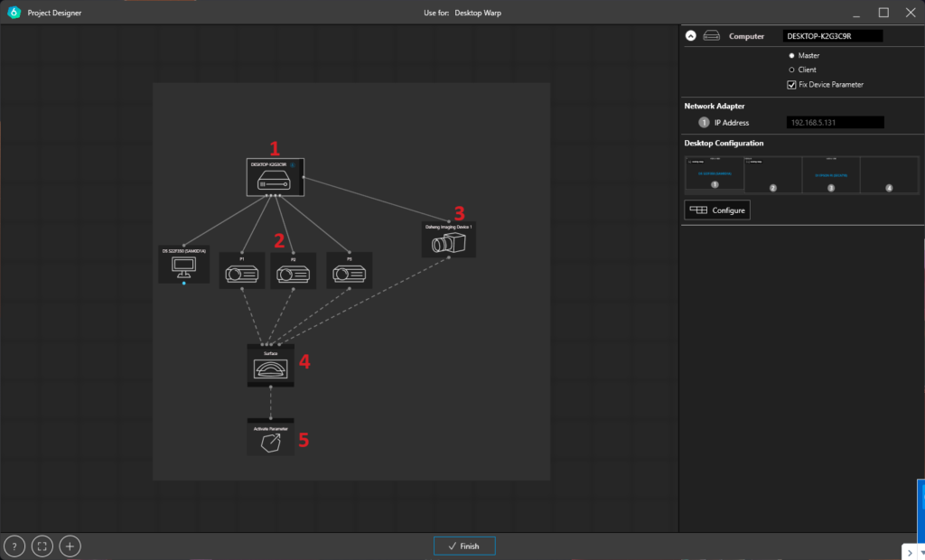This screenshot has width=925, height=560.
Task: Select the P2 projector node
Action: pos(293,272)
